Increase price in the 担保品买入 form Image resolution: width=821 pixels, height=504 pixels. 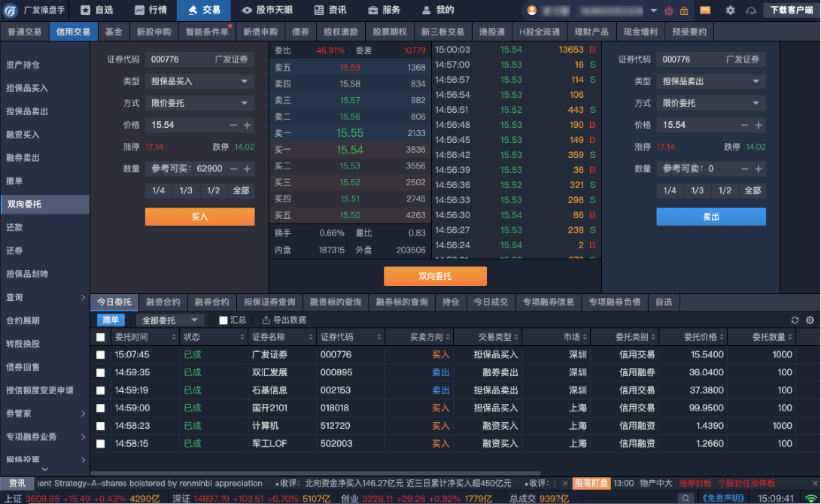point(247,125)
